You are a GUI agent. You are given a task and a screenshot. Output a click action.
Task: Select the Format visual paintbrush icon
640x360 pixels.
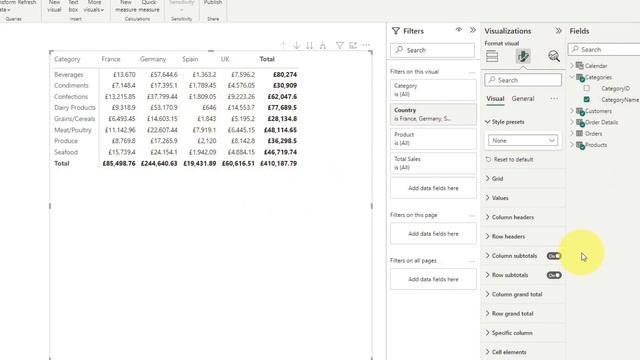click(523, 56)
